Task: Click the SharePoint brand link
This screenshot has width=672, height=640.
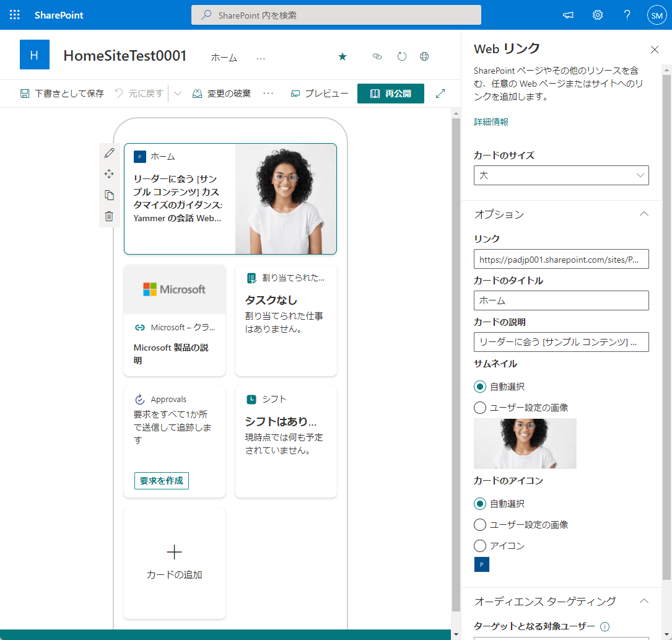Action: [x=59, y=15]
